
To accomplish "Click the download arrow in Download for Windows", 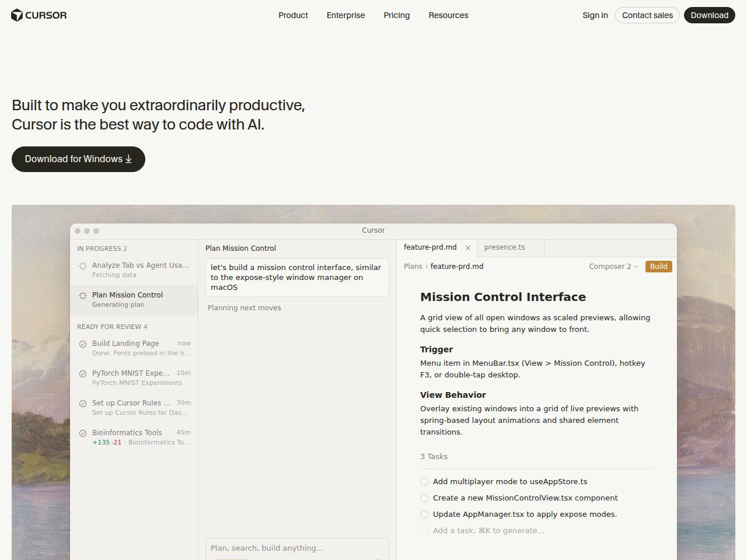I will coord(128,159).
